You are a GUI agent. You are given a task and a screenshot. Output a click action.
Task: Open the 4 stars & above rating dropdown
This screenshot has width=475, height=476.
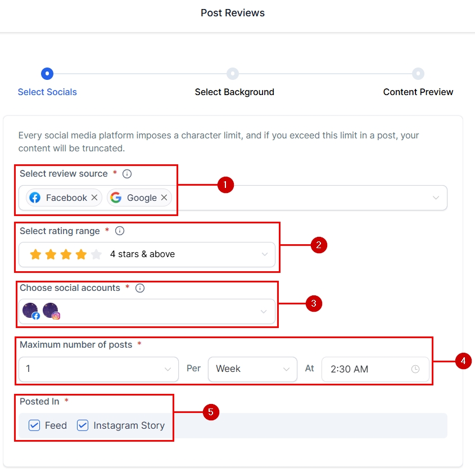click(265, 254)
